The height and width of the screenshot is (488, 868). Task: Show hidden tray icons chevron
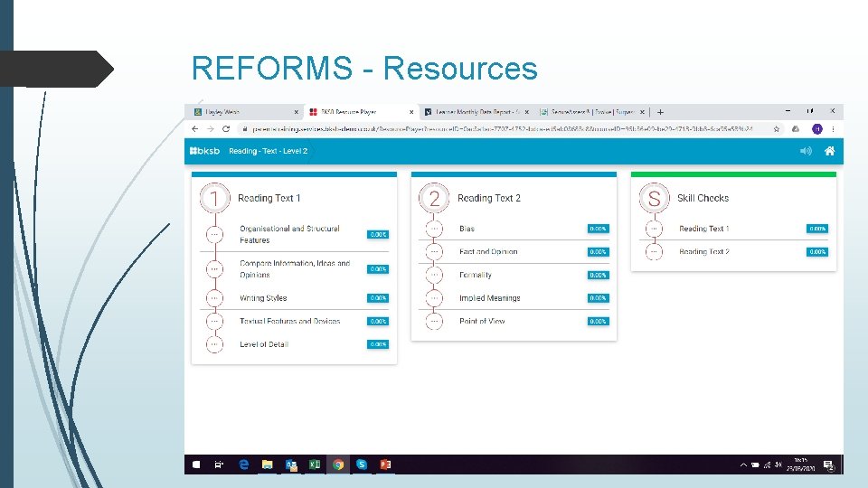point(743,465)
